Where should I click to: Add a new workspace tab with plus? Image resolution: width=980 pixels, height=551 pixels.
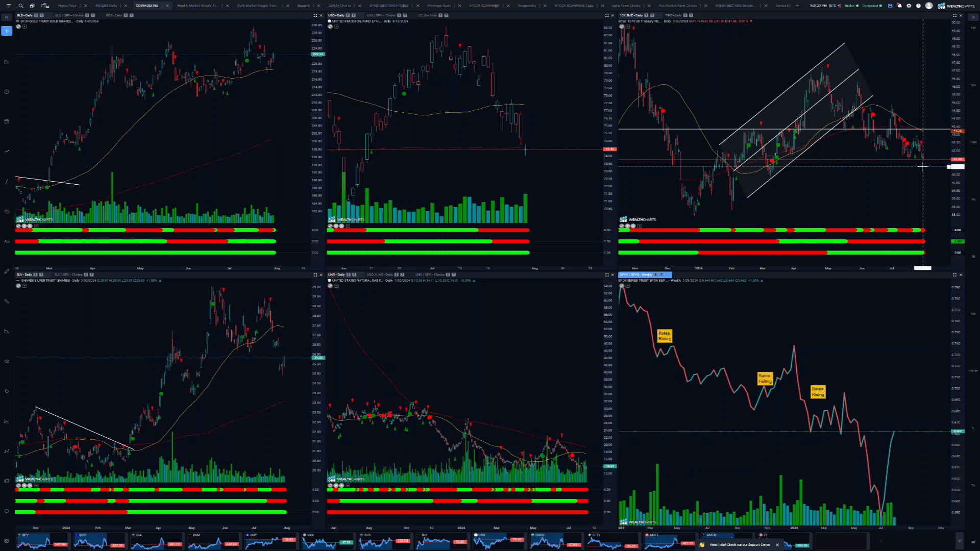(x=797, y=6)
